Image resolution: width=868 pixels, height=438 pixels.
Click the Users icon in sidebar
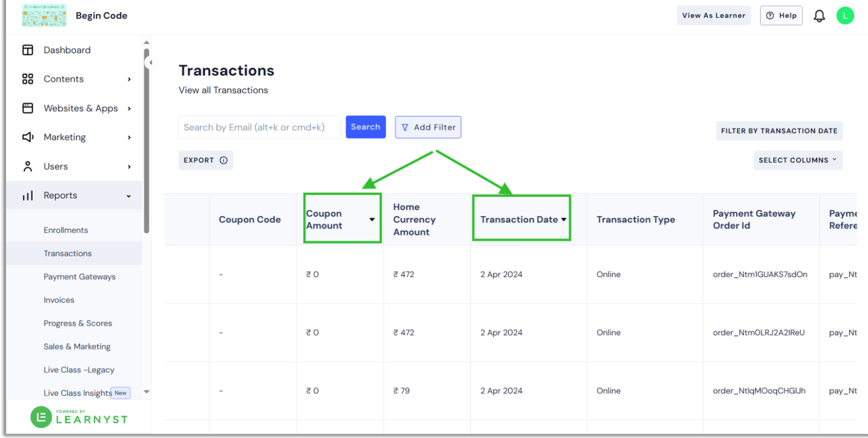27,166
